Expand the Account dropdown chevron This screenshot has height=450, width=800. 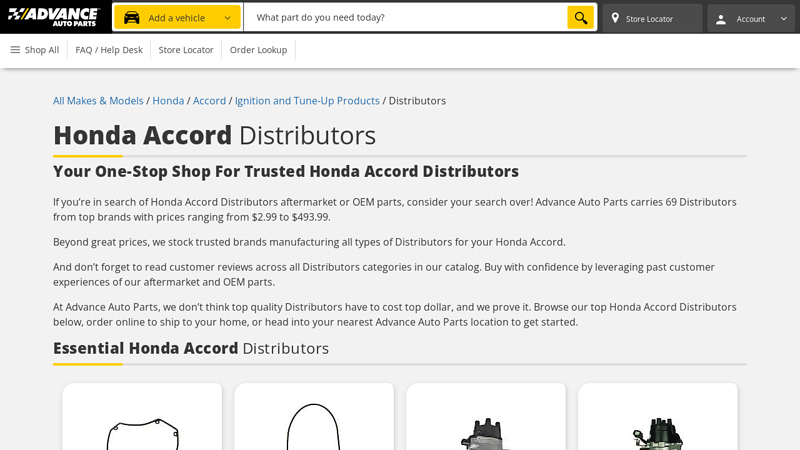784,19
